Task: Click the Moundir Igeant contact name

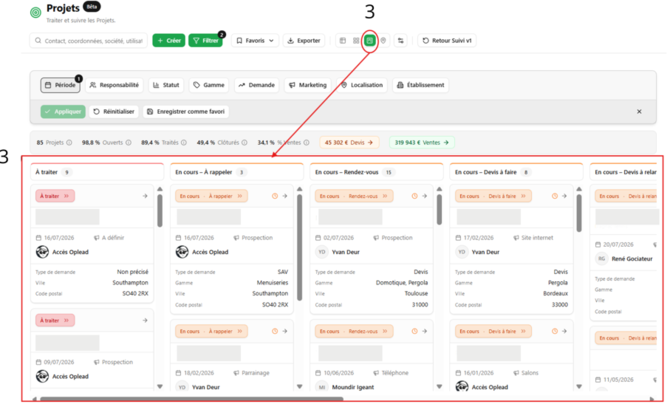Action: (353, 387)
